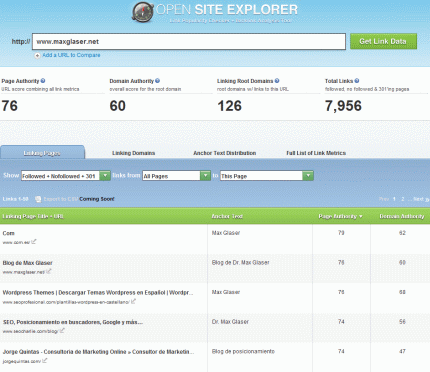
Task: Open the Blog de Max Glaser page title
Action: click(27, 263)
